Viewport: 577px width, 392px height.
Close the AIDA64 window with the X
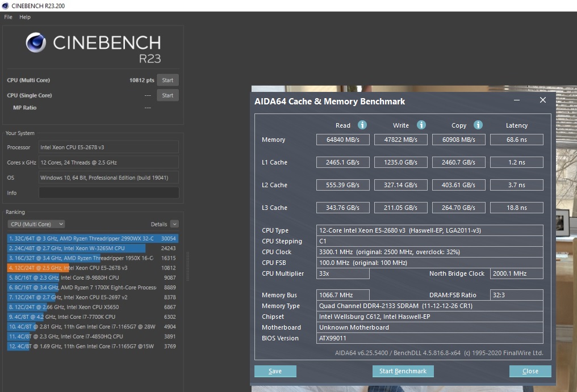543,100
